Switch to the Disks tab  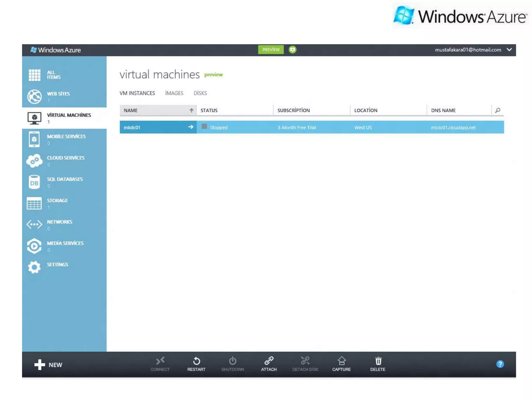pos(200,93)
